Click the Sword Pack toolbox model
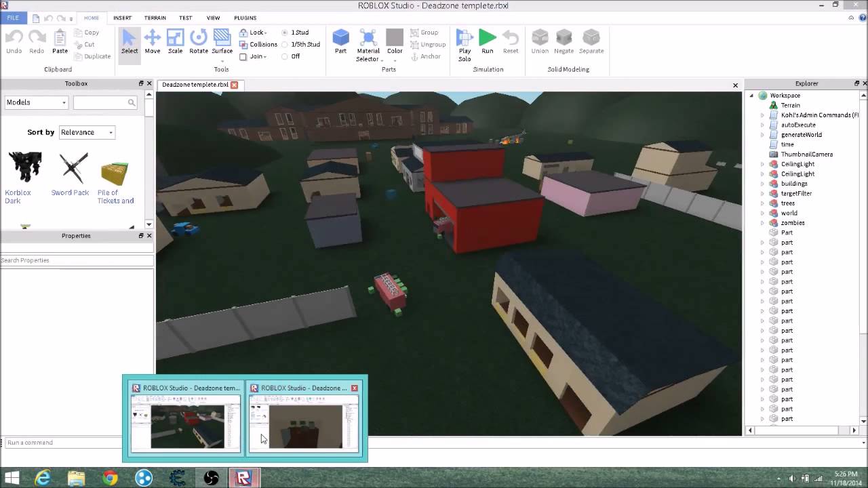 pos(71,175)
